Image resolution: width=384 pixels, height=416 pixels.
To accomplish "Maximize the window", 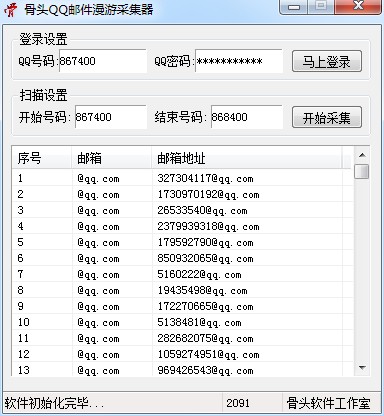I will (x=321, y=7).
